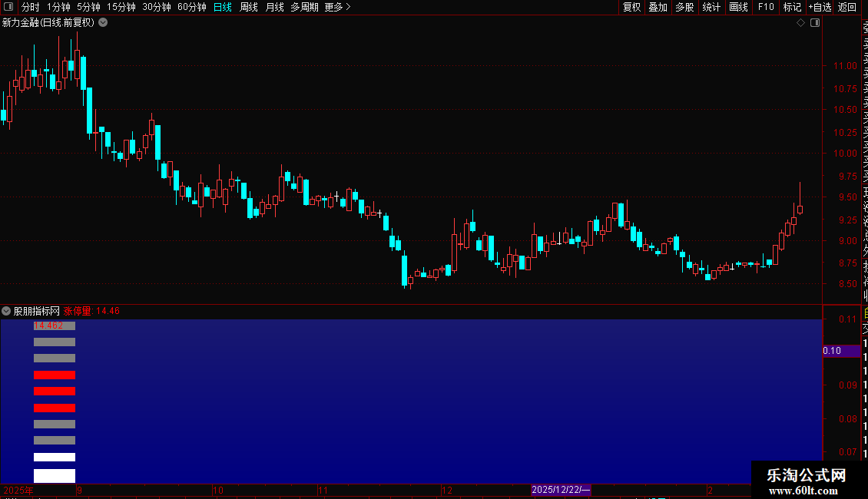Screen dimensions: 868x499
Task: Open the 多股 multi-stock view
Action: 684,7
